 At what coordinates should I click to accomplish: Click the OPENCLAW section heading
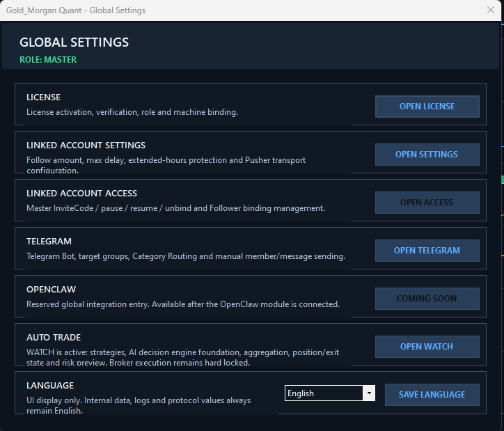pos(51,289)
